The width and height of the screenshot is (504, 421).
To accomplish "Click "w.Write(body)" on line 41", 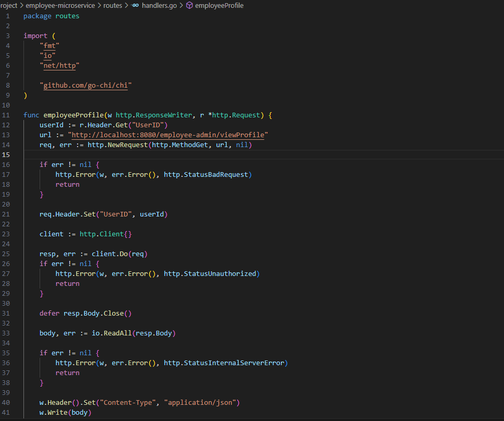I will tap(66, 412).
